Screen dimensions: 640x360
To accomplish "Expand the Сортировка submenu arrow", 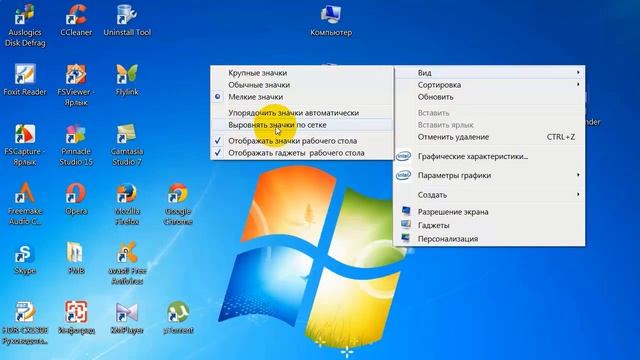I will (x=578, y=84).
